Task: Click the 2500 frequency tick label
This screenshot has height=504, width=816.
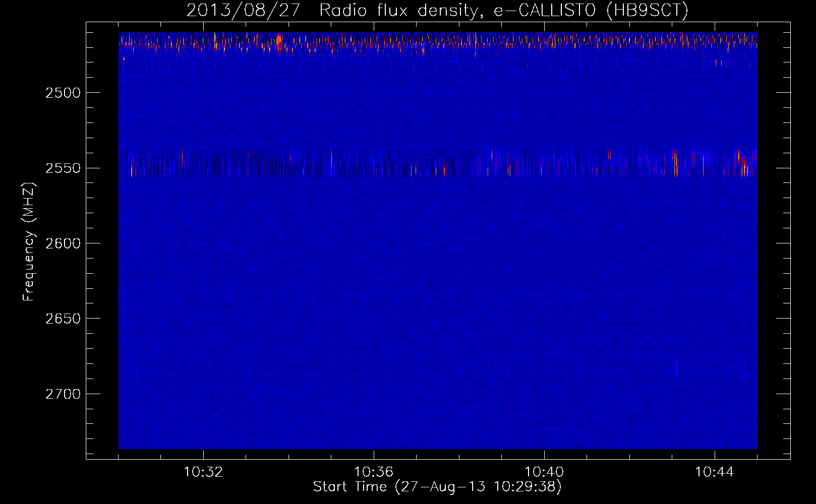Action: tap(63, 93)
